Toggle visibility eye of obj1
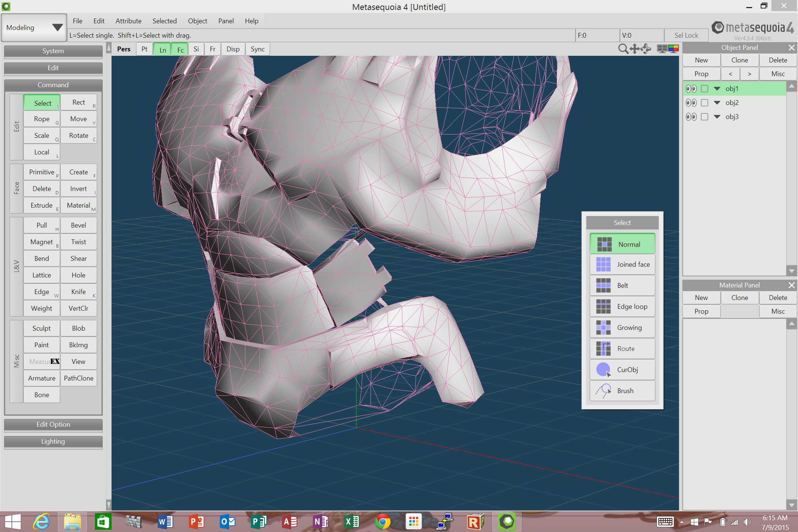Viewport: 798px width, 532px height. [x=691, y=89]
